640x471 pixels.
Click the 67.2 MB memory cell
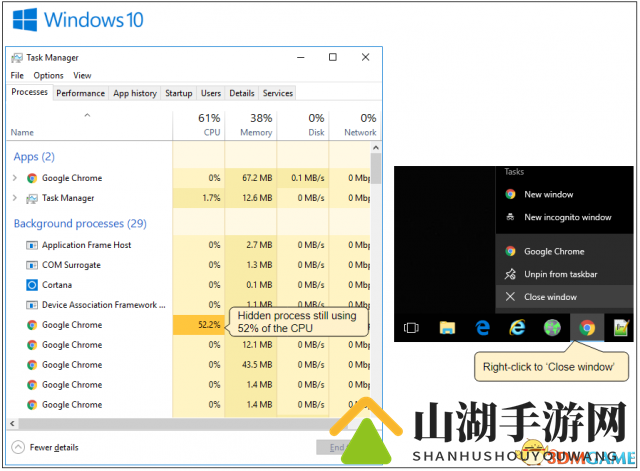[251, 178]
